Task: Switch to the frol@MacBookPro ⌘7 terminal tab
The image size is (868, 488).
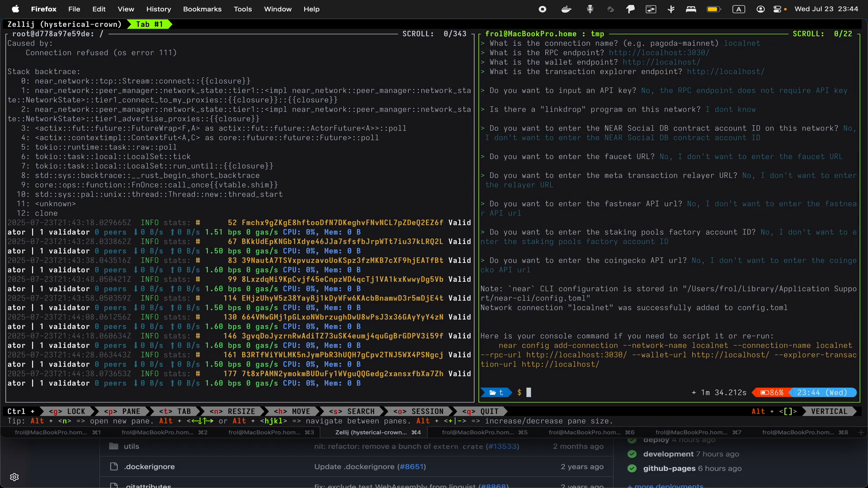Action: 692,432
